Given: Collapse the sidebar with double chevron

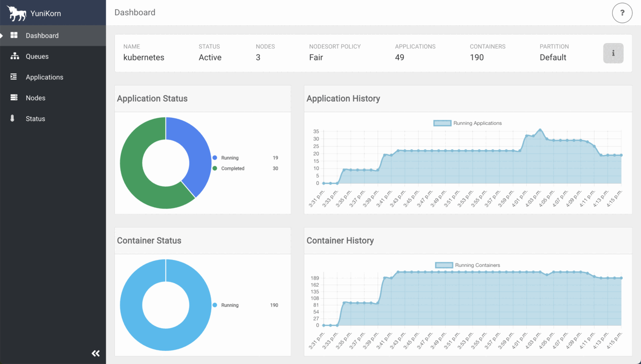Looking at the screenshot, I should 96,353.
